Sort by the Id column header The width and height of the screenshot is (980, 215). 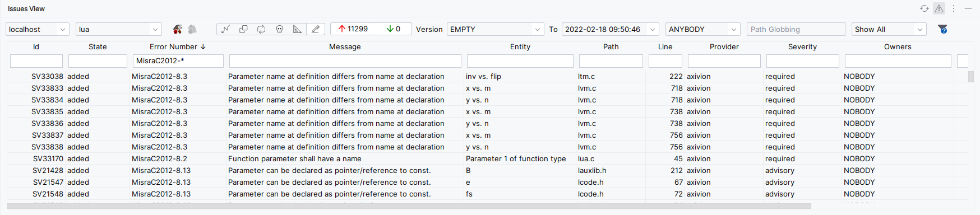click(36, 46)
